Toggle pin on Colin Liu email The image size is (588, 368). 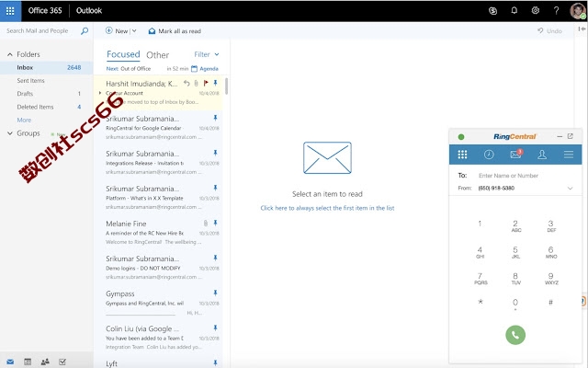[x=215, y=328]
